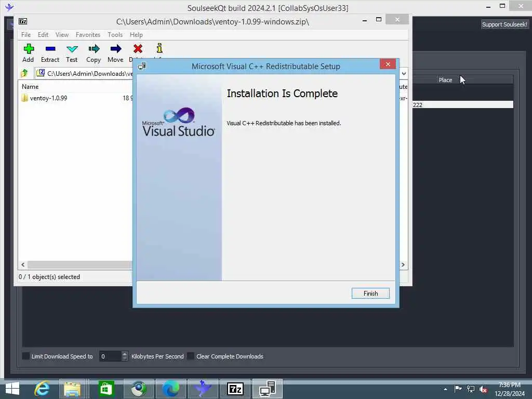532x399 pixels.
Task: Click the red Delete X icon in 7-Zip
Action: 137,49
